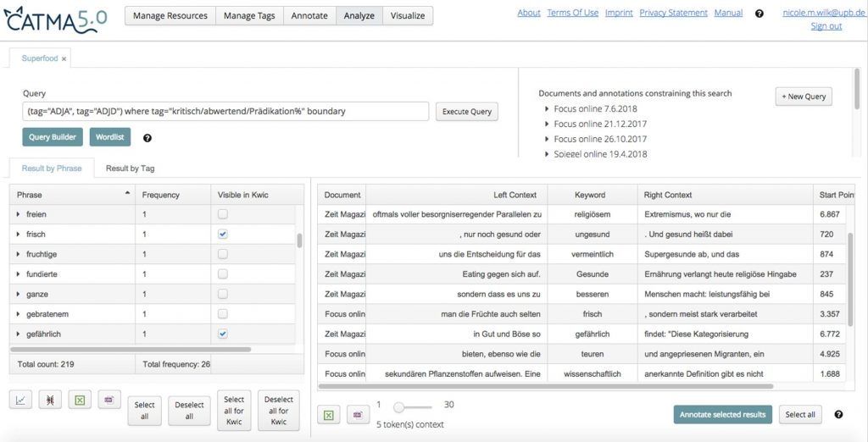Open Manage Resources module
The image size is (868, 442).
(170, 15)
